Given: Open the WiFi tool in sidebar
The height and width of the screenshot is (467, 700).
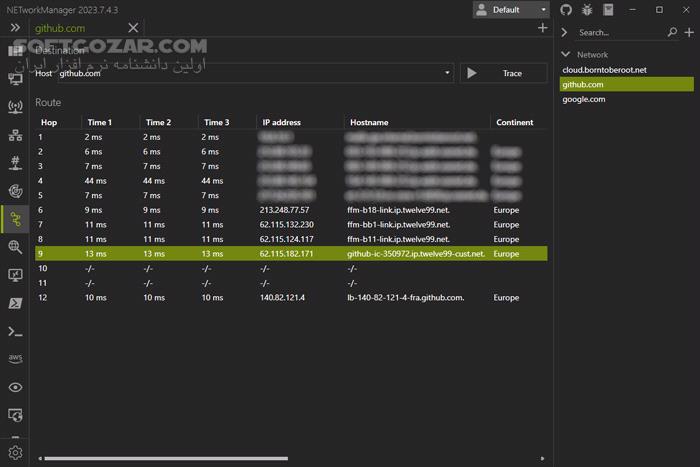Looking at the screenshot, I should 15,106.
